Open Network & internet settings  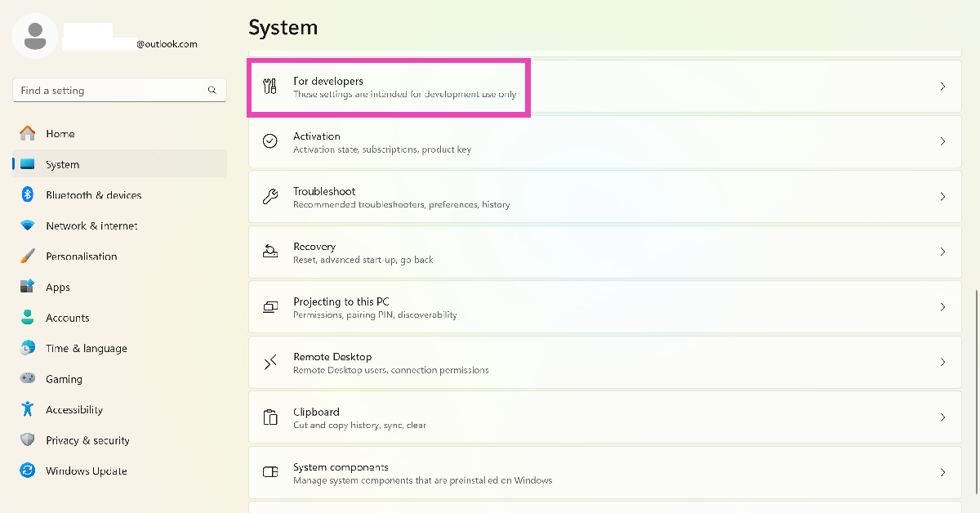pos(91,225)
